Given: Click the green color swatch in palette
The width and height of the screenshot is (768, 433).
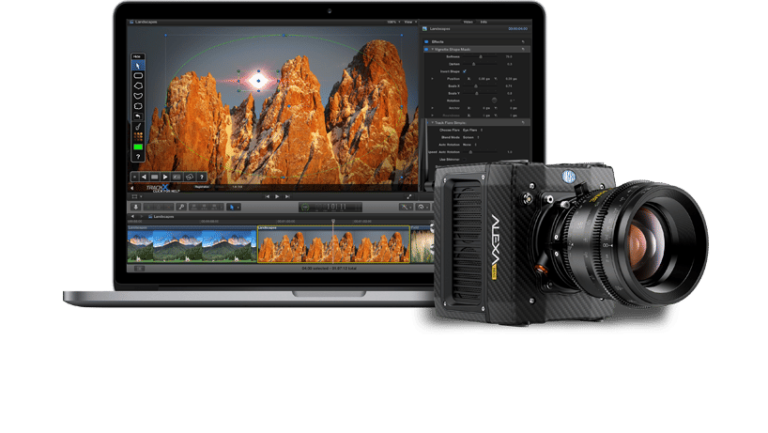Looking at the screenshot, I should click(138, 146).
